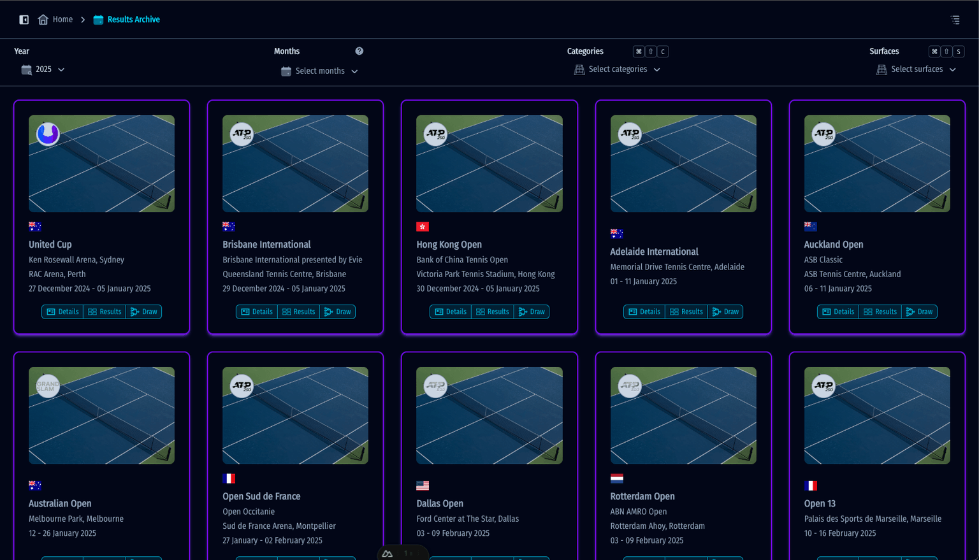This screenshot has width=979, height=560.
Task: Click the Open 13 ATP 250 badge
Action: (823, 385)
